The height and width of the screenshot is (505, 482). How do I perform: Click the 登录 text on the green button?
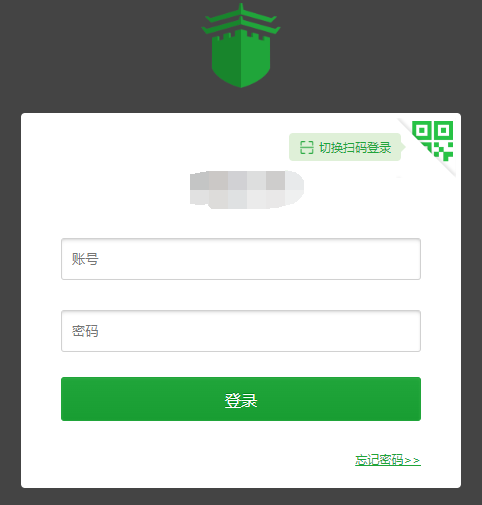click(x=241, y=400)
